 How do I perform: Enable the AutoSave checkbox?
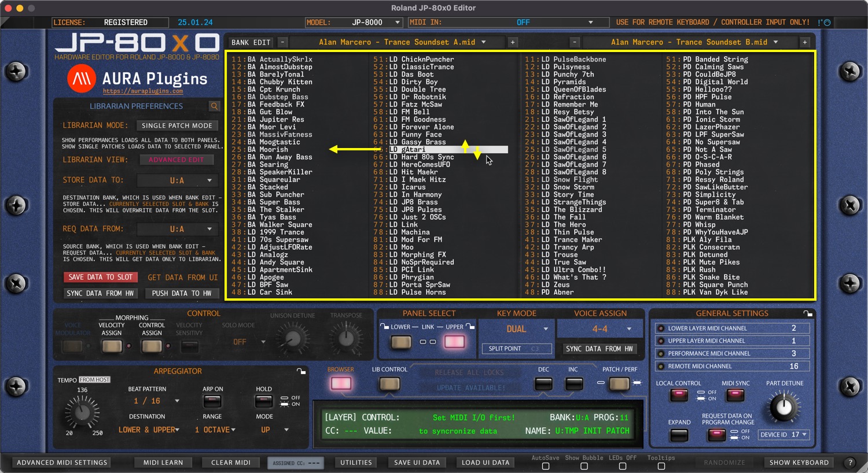[x=545, y=466]
